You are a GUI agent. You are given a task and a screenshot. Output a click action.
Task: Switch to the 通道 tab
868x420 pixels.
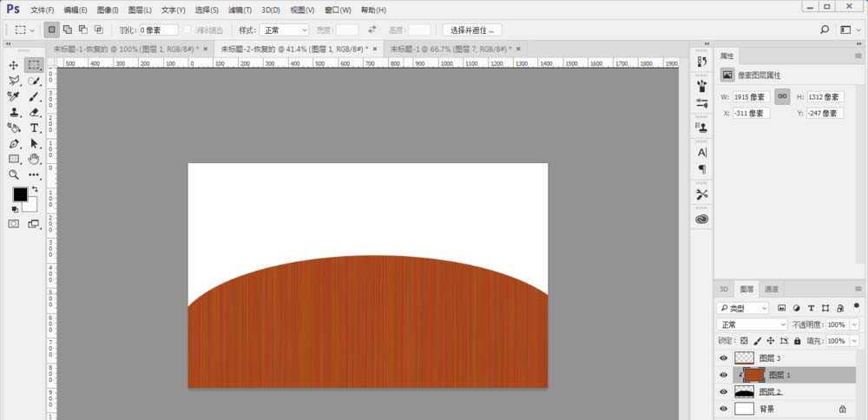[772, 289]
